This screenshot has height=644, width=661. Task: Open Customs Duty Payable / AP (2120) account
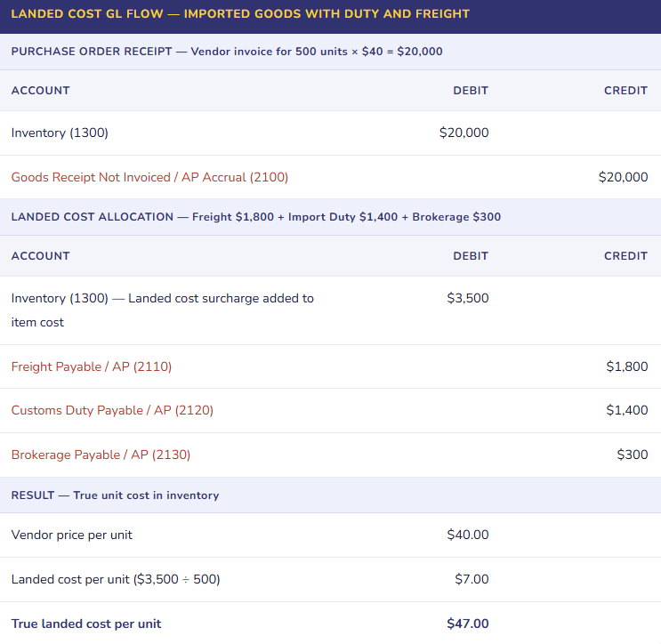pyautogui.click(x=112, y=410)
